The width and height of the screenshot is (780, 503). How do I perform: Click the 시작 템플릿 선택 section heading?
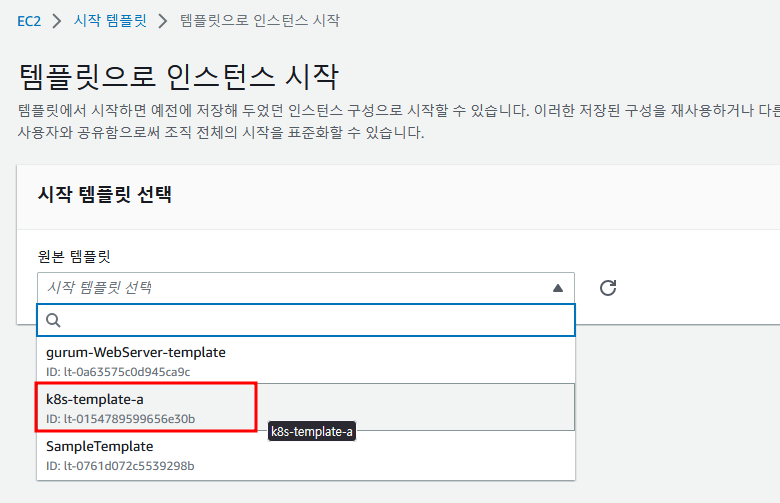105,194
